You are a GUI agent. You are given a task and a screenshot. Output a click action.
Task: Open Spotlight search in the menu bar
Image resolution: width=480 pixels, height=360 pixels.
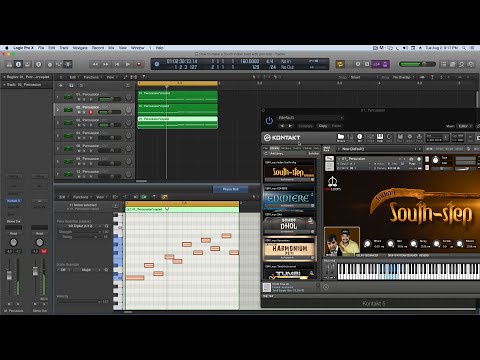click(x=464, y=48)
